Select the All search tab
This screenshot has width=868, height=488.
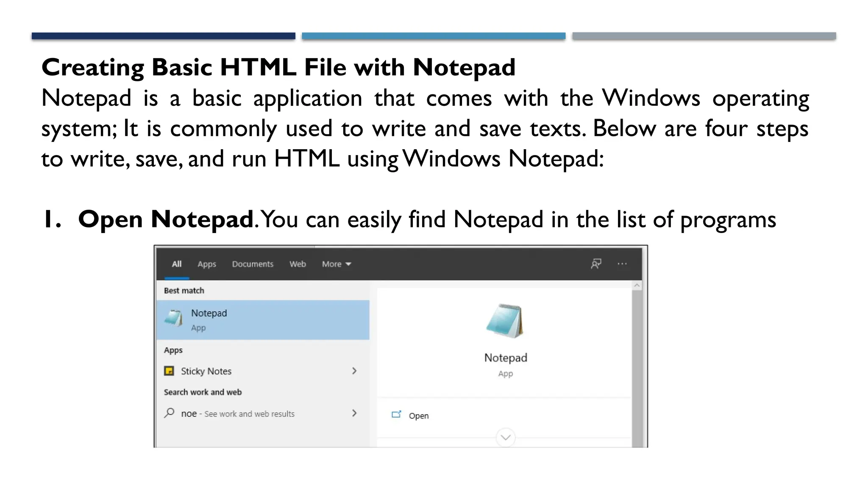click(177, 264)
